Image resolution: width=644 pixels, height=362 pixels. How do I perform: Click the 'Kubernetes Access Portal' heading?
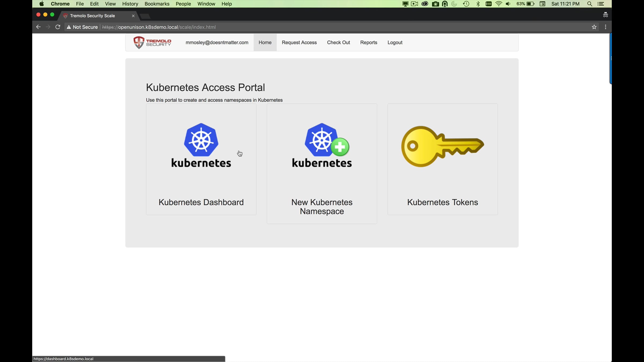[205, 87]
